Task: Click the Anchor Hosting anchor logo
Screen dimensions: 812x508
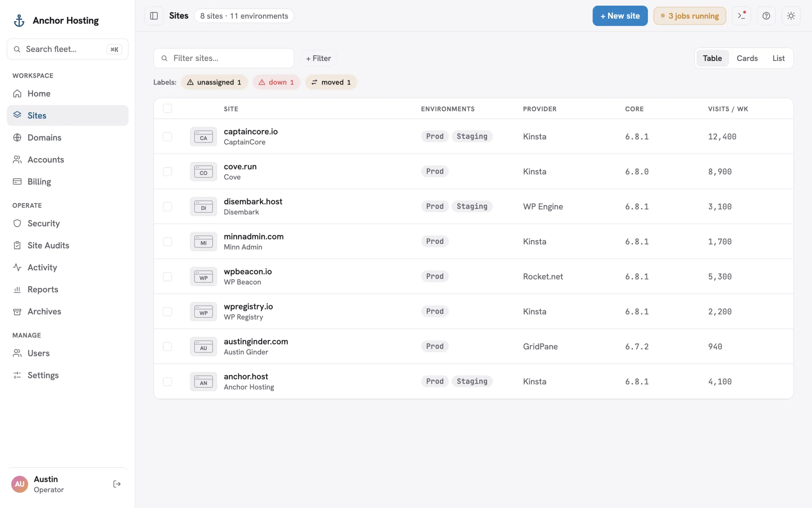Action: point(19,20)
